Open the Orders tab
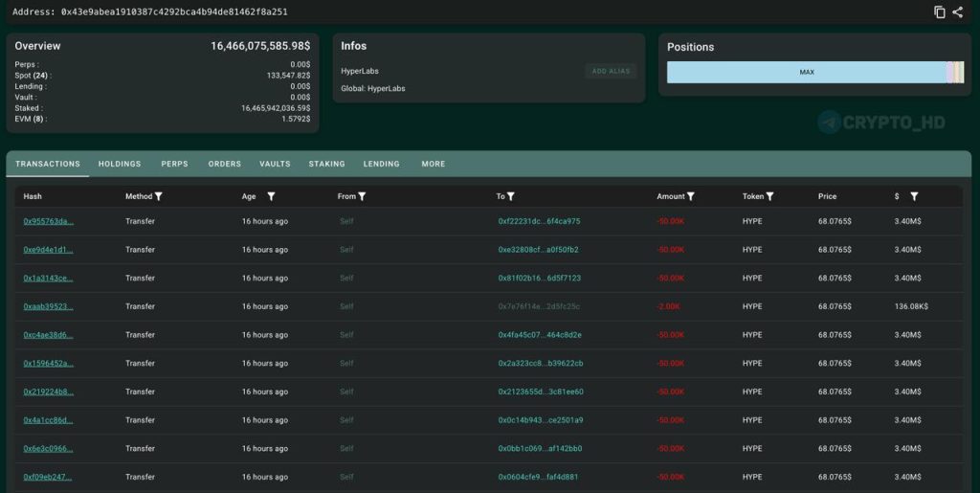 tap(224, 164)
